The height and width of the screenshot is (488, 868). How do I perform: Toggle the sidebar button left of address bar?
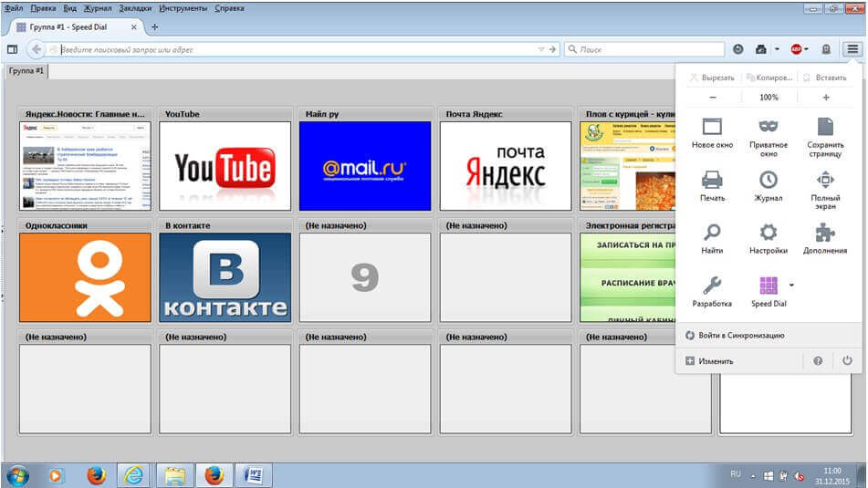point(13,49)
